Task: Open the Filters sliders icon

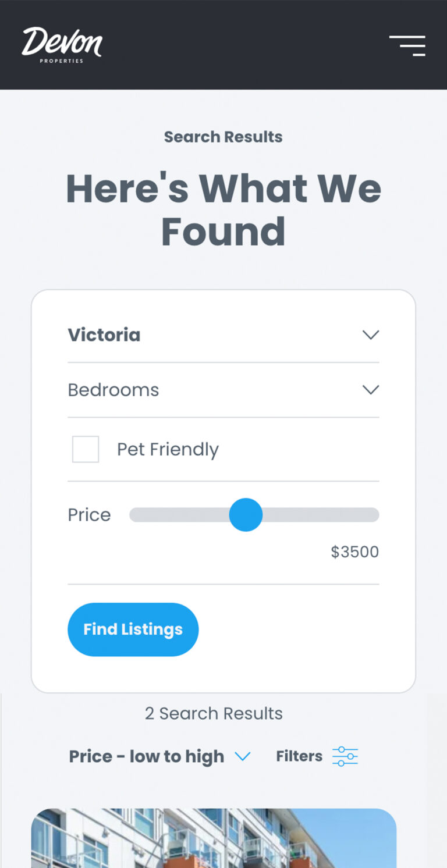Action: coord(345,756)
